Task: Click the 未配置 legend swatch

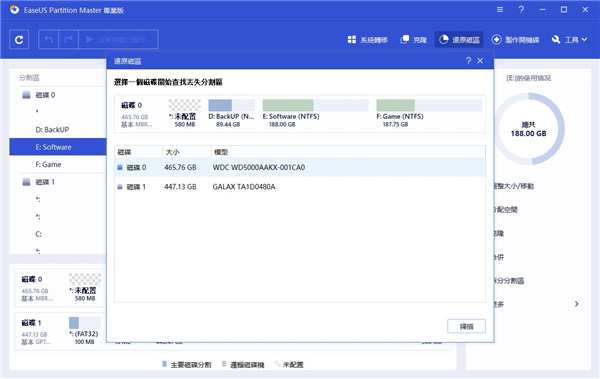Action: (x=277, y=364)
